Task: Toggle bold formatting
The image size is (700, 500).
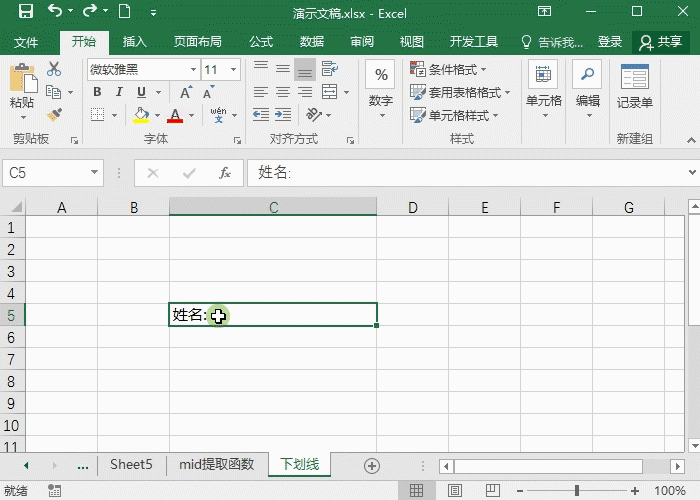Action: [97, 92]
